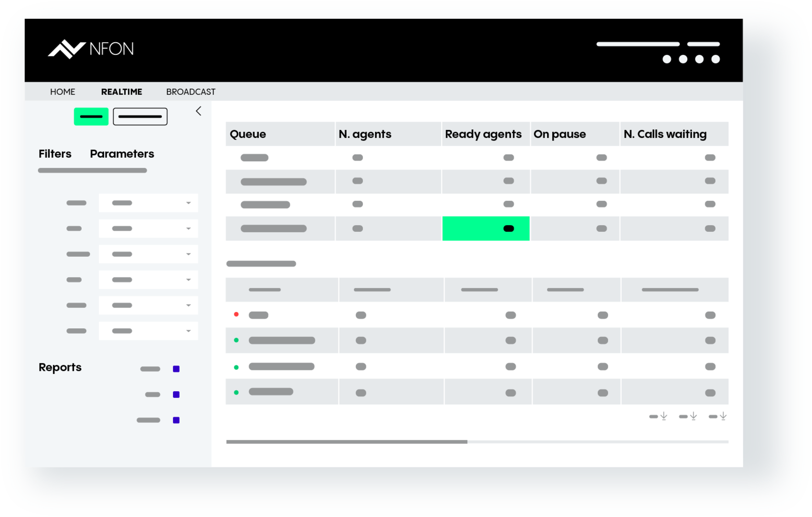Select the white outlined toggle option next to the green one
Screen dimensions: 812x517
(x=140, y=116)
